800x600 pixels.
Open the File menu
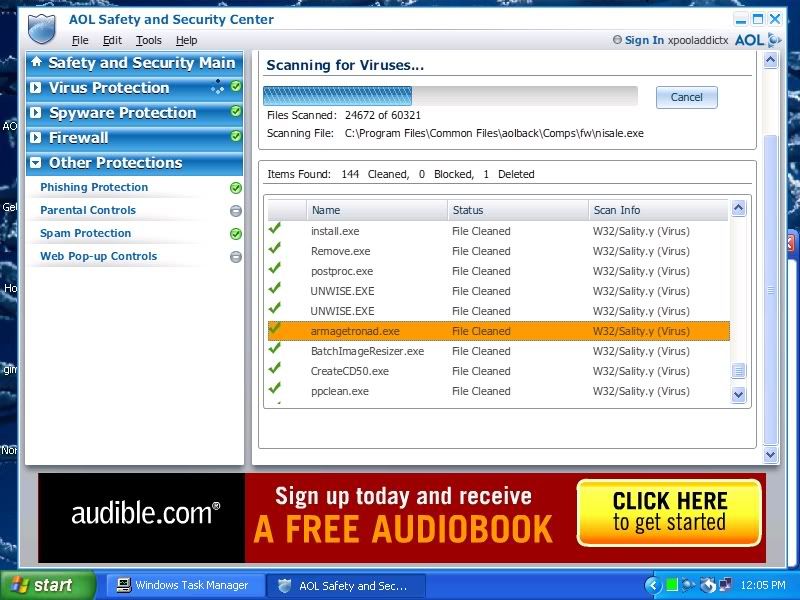point(80,40)
